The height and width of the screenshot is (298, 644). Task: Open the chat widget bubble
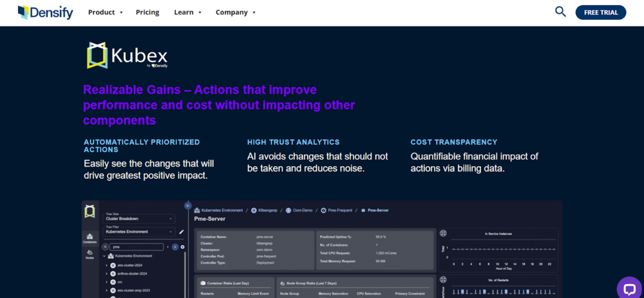[x=630, y=289]
